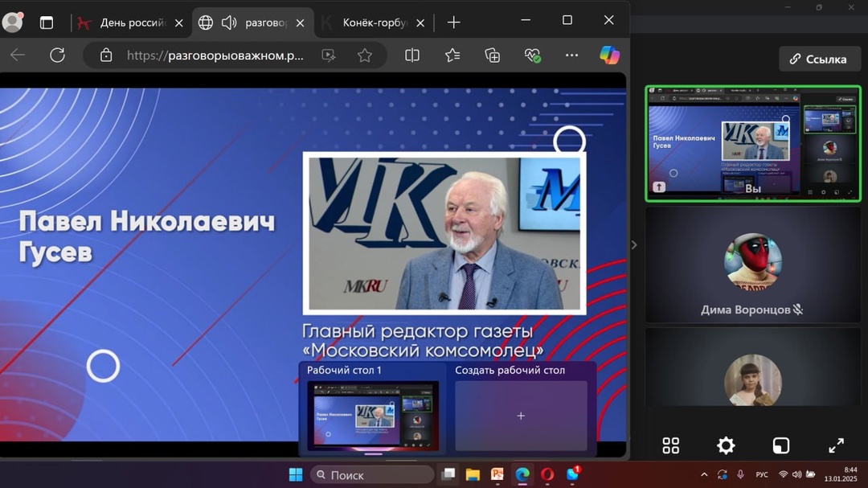Select Дима Воронцов participant tile
Image resolution: width=868 pixels, height=488 pixels.
(x=753, y=265)
